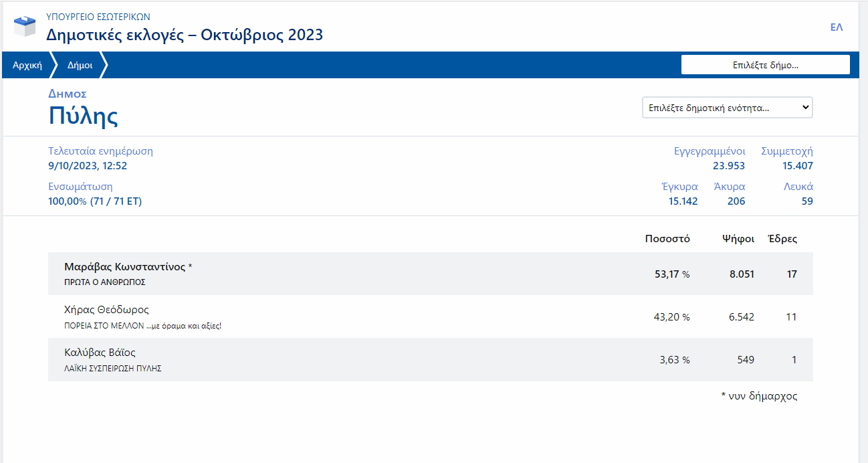Screen dimensions: 868x463
Task: Click the Καλύβας Βάϊος candidate name
Action: click(100, 353)
